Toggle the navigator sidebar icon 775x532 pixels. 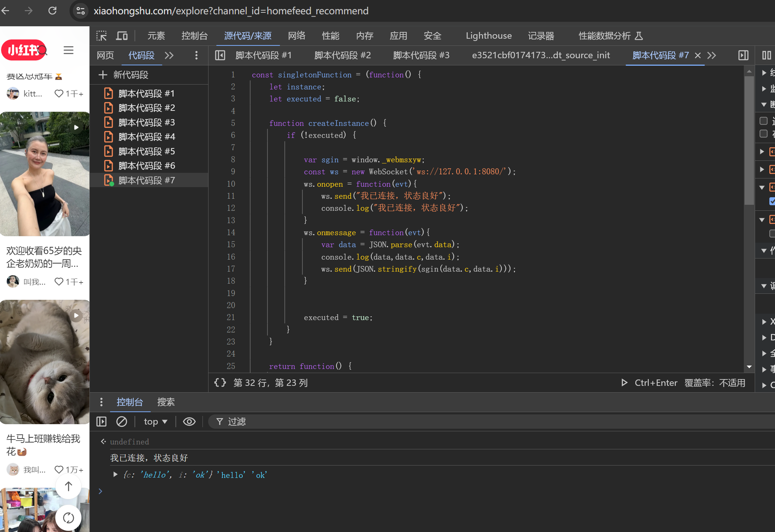(220, 56)
